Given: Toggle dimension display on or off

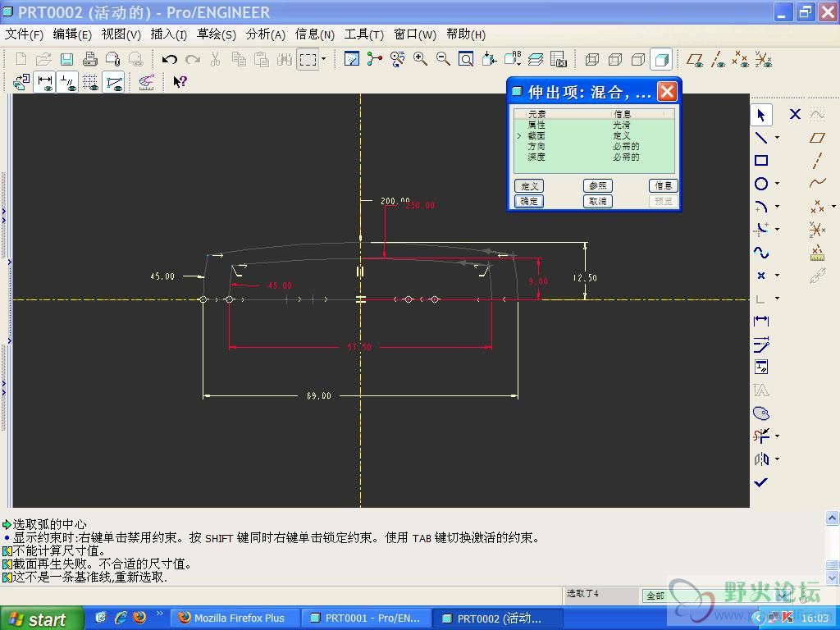Looking at the screenshot, I should pyautogui.click(x=44, y=82).
